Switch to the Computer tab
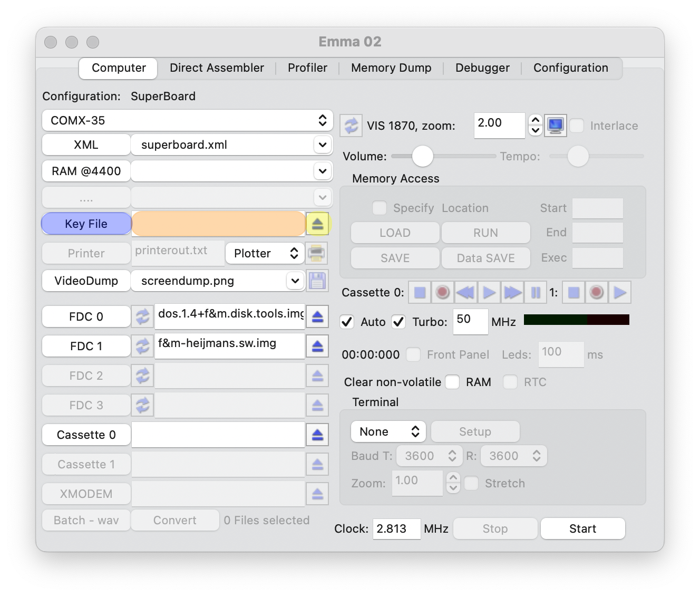 [x=119, y=68]
